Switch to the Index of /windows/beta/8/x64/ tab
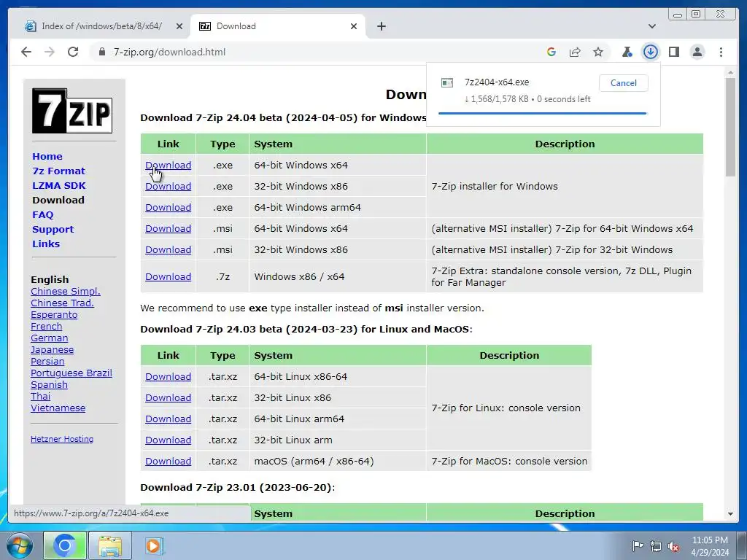The width and height of the screenshot is (747, 560). coord(101,26)
